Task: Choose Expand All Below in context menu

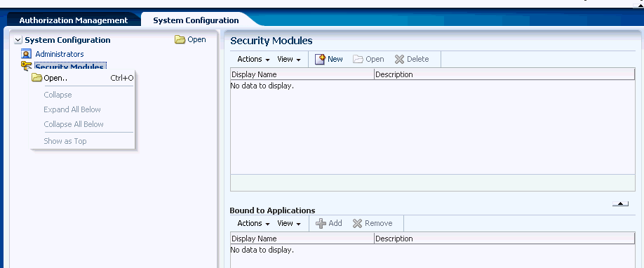Action: (72, 109)
